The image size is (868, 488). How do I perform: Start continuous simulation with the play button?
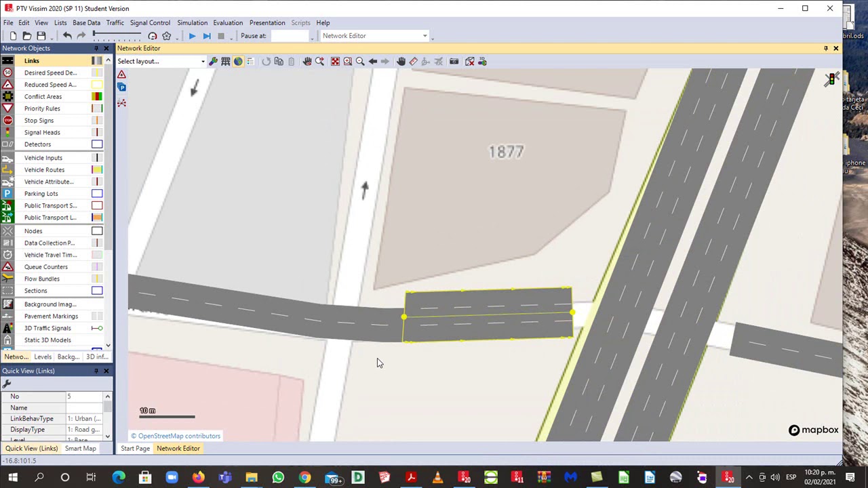tap(193, 36)
